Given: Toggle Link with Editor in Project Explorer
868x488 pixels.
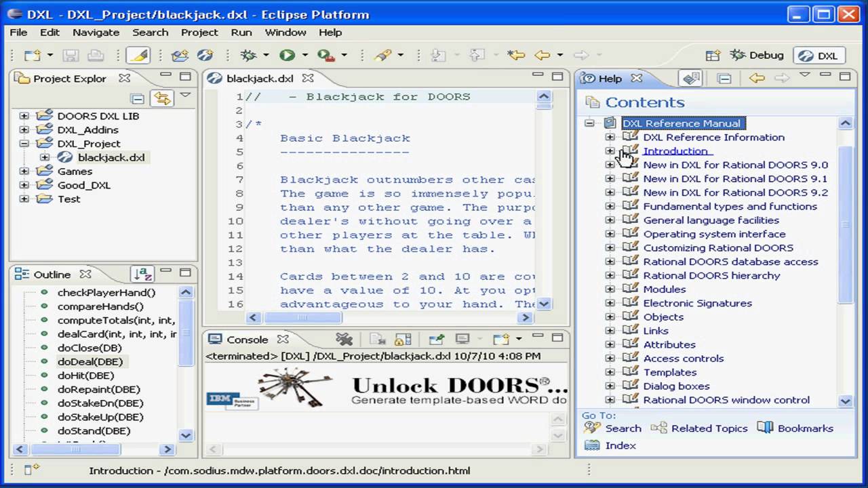Looking at the screenshot, I should [161, 98].
